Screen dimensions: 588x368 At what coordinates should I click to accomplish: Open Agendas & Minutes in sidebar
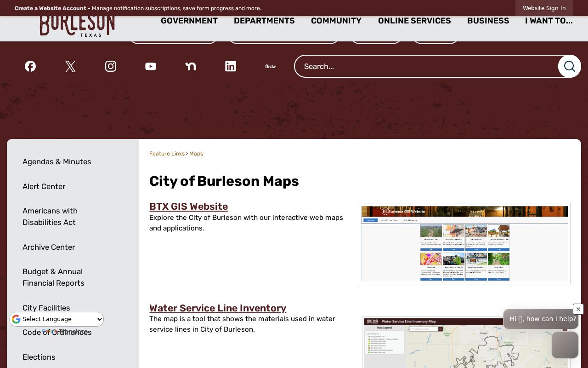[57, 161]
